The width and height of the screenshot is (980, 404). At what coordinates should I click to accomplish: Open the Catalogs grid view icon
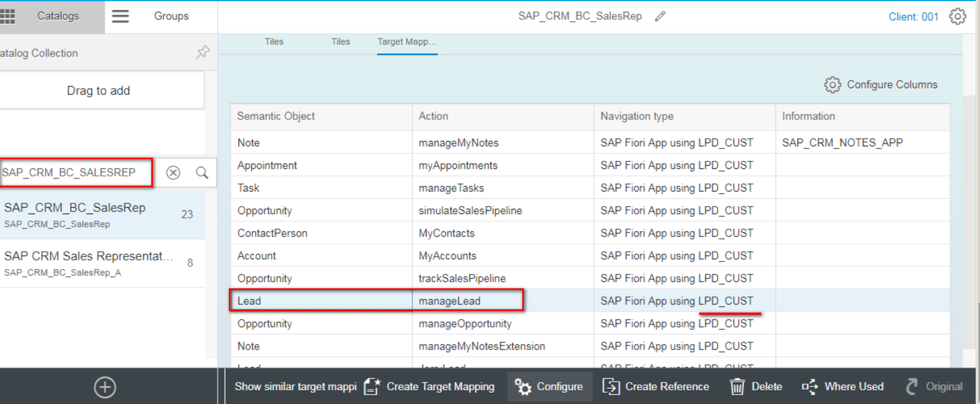pyautogui.click(x=7, y=16)
